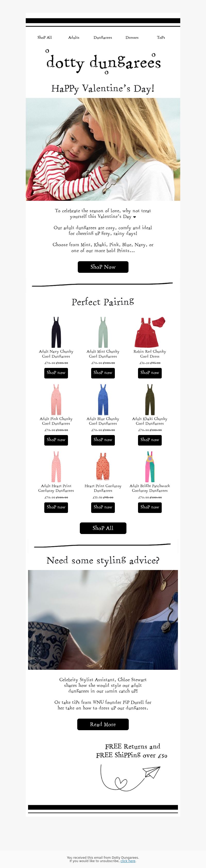Viewport: 206px width, 868px height.
Task: Click Shop now under Adult Heart Print Corduroy Dungarees
Action: pos(56,507)
